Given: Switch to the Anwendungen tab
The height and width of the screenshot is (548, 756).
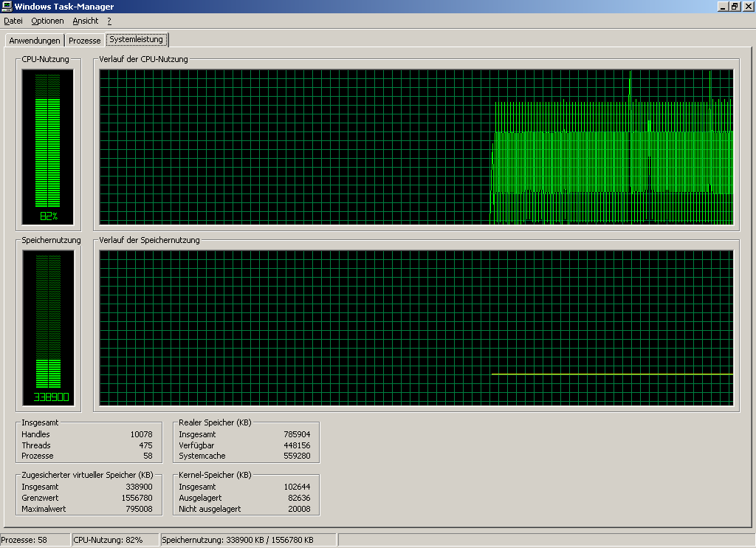Looking at the screenshot, I should click(x=35, y=41).
